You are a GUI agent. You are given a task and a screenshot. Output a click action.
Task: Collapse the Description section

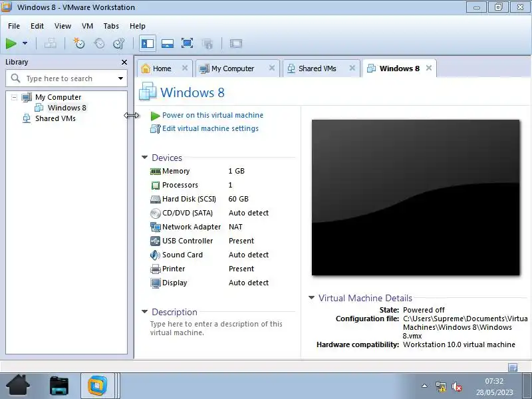tap(144, 311)
